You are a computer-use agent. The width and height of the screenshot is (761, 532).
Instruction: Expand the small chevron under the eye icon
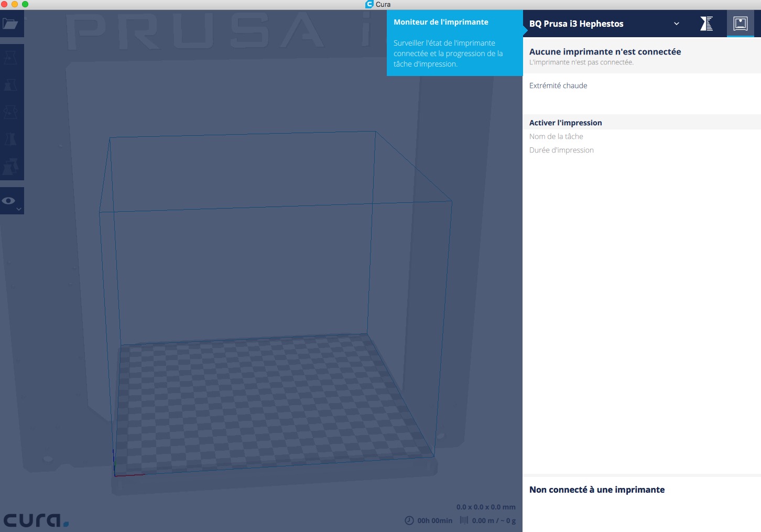(19, 209)
